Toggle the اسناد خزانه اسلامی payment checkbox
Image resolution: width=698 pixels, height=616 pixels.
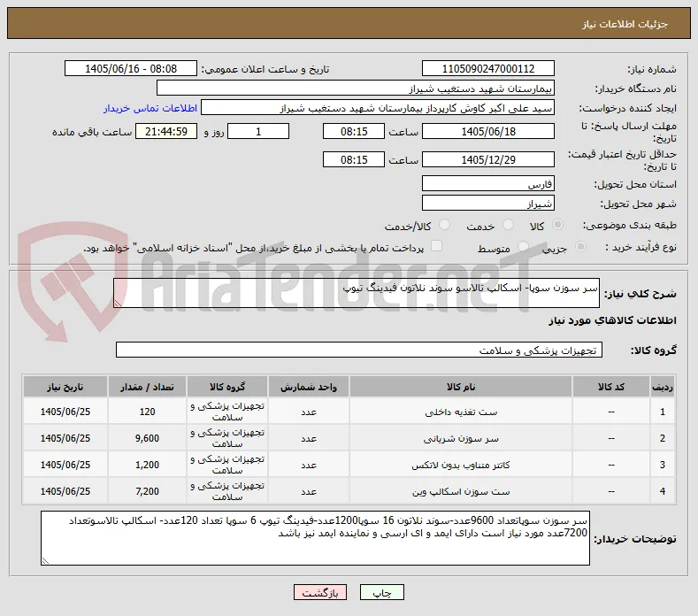coord(436,246)
